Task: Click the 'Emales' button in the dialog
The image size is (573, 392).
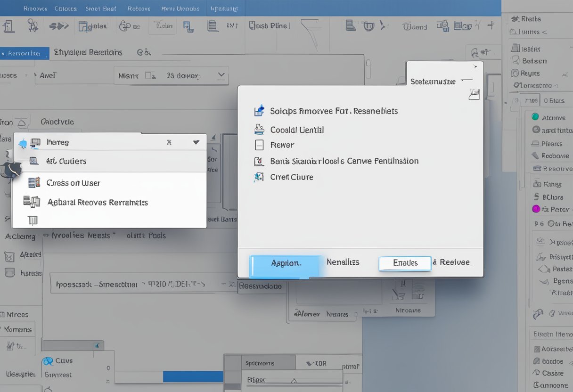Action: 405,263
